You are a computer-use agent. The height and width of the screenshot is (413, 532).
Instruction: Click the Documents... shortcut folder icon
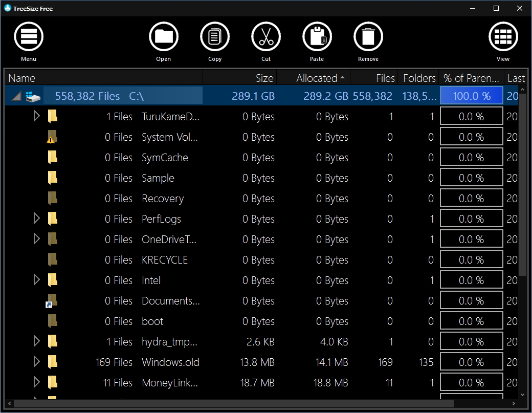click(x=51, y=301)
